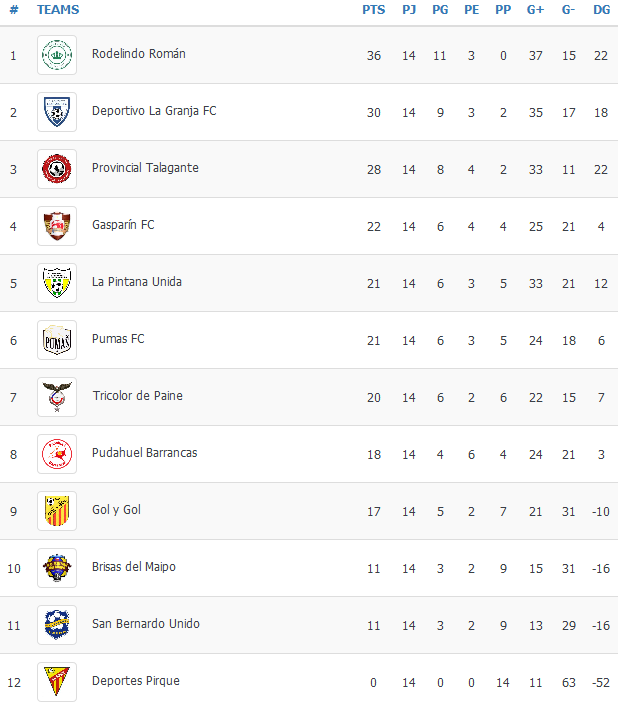Sort table by PTS column header
This screenshot has width=621, height=707.
tap(373, 9)
